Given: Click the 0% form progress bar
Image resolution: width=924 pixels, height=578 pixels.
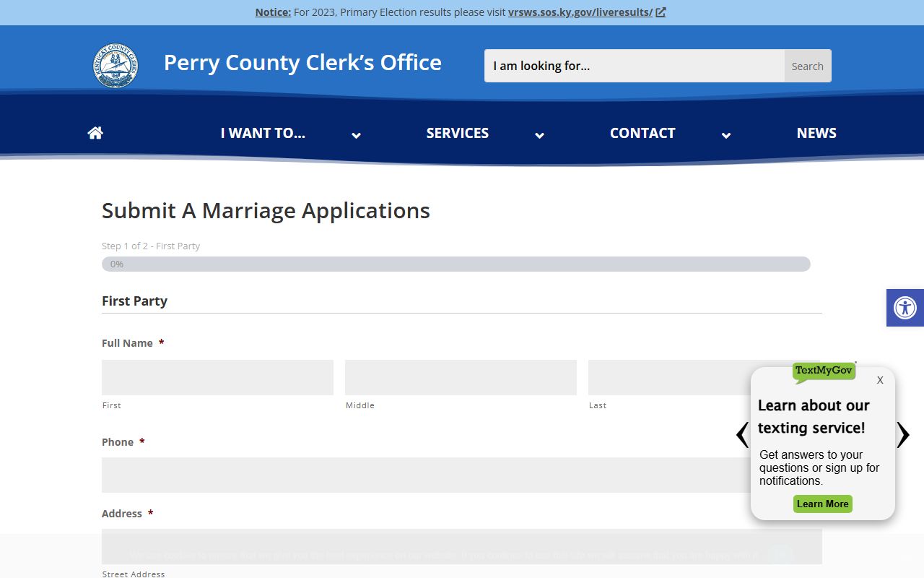Looking at the screenshot, I should [456, 264].
